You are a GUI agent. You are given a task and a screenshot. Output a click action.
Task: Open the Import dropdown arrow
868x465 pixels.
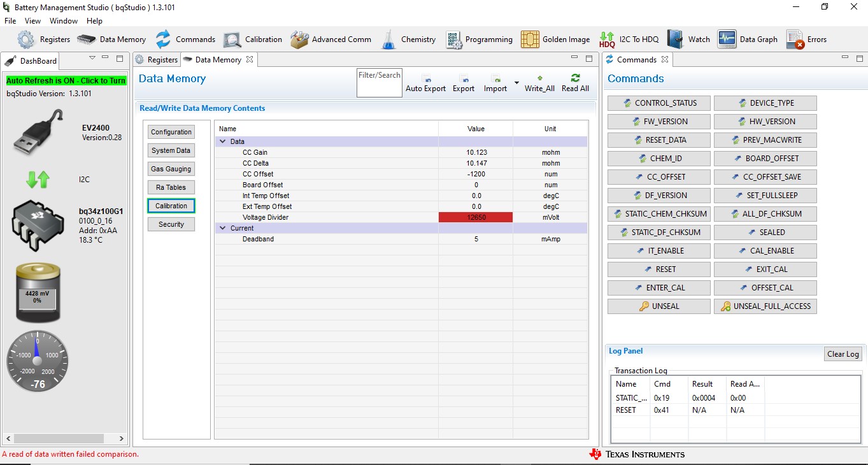click(516, 83)
